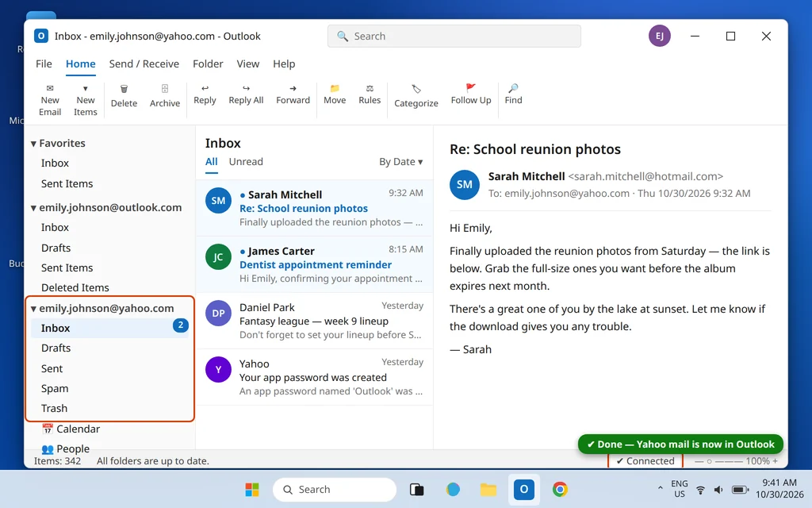The width and height of the screenshot is (812, 508).
Task: Click the Connected status indicator
Action: coord(645,461)
